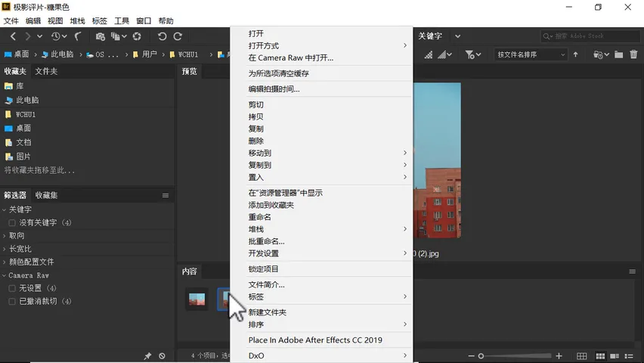
Task: Open WCHU1 in favorites list
Action: [26, 114]
